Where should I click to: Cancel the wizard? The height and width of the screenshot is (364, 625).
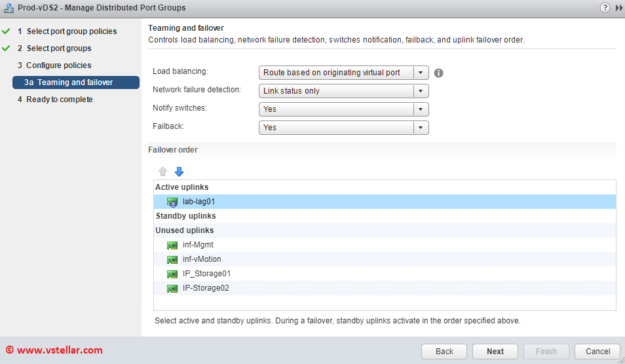point(597,352)
